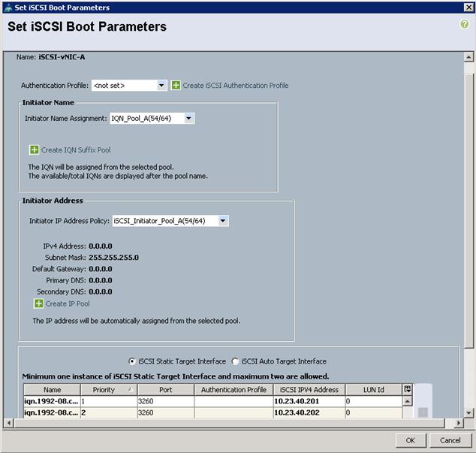
Task: Confirm with the OK button
Action: click(411, 440)
